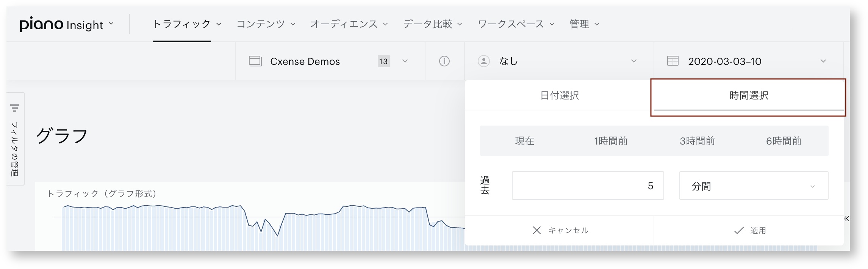Click the X icon beside キャンセル
This screenshot has height=269, width=868.
tap(536, 230)
